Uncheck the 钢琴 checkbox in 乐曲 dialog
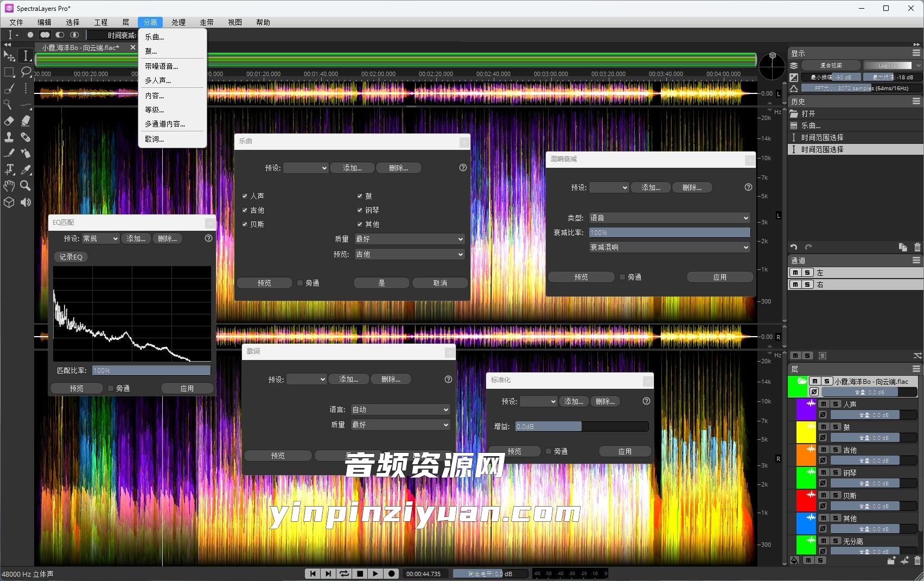The image size is (924, 581). click(360, 210)
